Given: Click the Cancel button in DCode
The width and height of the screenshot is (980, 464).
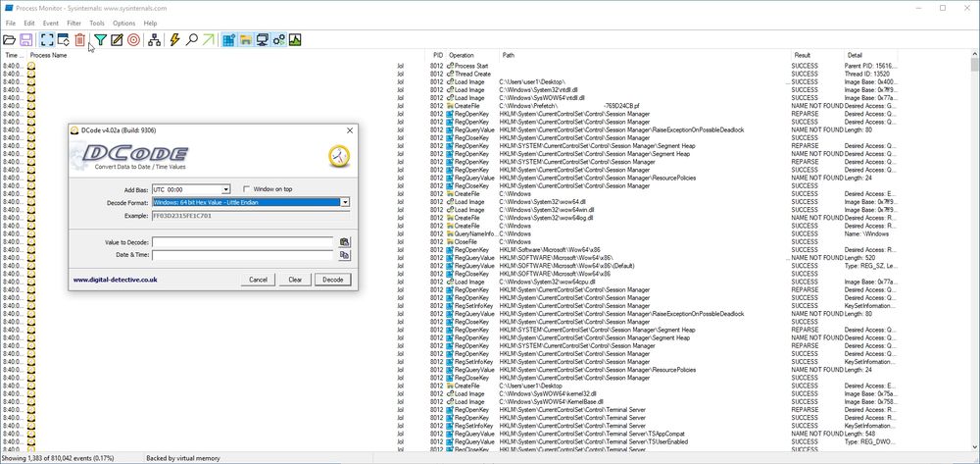Looking at the screenshot, I should [x=258, y=280].
